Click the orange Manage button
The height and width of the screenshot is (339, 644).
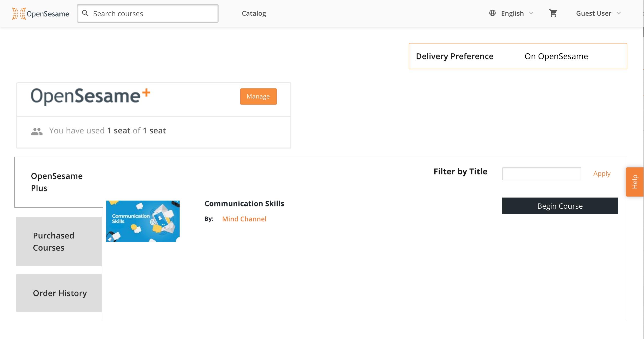[x=258, y=96]
